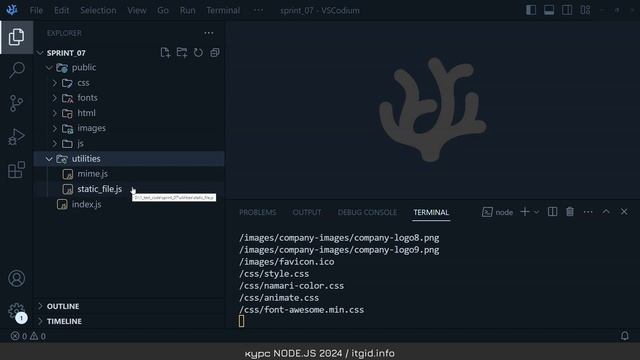Open overflow menu ellipsis in menu bar
The height and width of the screenshot is (360, 640).
point(258,10)
